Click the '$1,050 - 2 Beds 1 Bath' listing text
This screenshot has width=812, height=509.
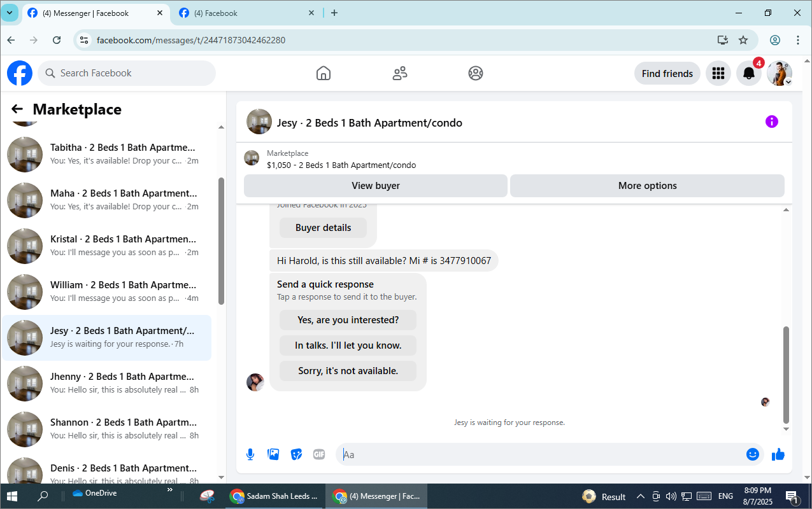pos(341,165)
